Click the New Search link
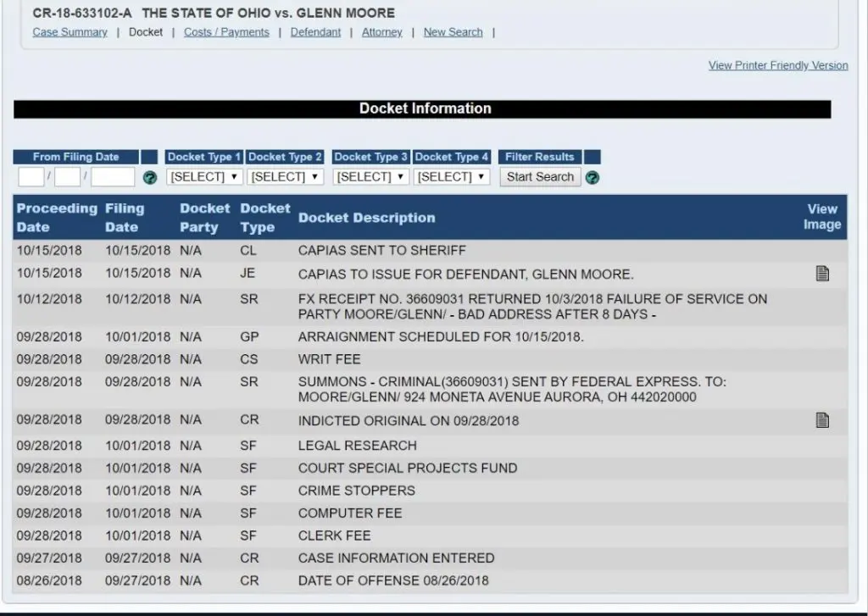 click(453, 32)
